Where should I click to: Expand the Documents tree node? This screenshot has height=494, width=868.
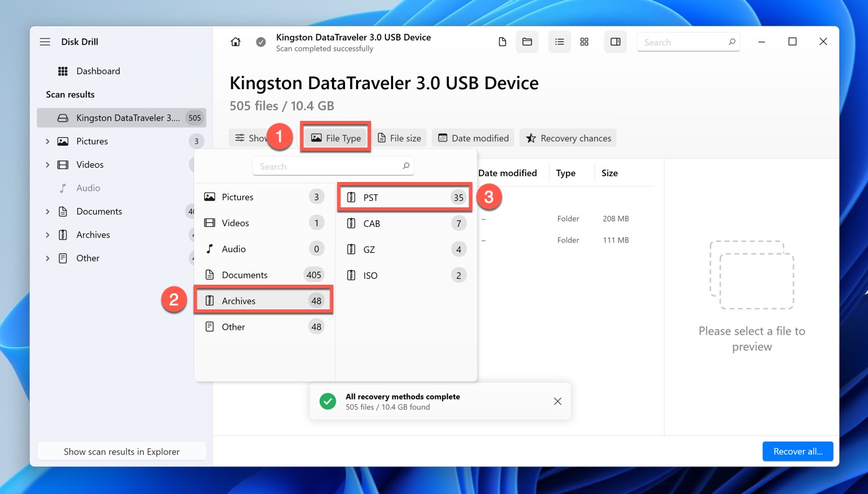click(47, 211)
